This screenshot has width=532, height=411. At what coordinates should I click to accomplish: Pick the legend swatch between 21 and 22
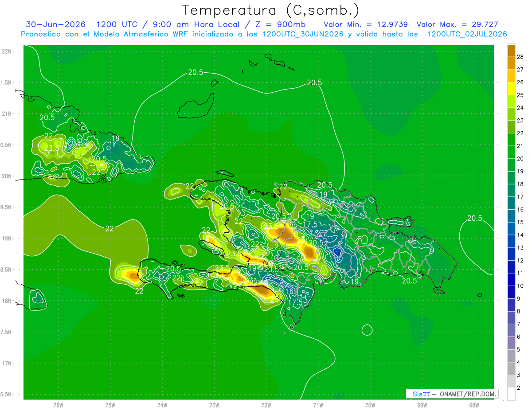[511, 140]
